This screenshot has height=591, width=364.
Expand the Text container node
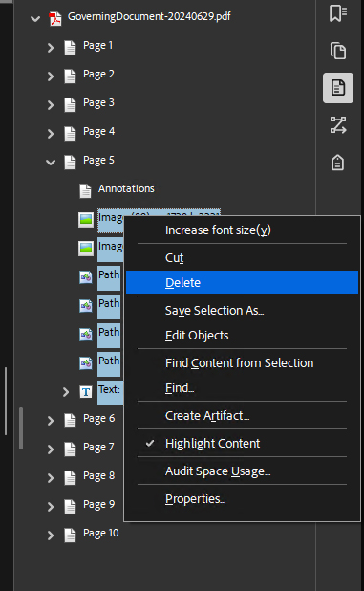click(66, 392)
